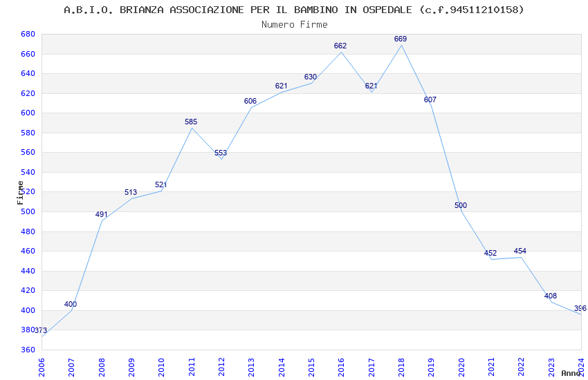The image size is (588, 380).
Task: Click the 540 y-axis tick value
Action: (x=28, y=172)
